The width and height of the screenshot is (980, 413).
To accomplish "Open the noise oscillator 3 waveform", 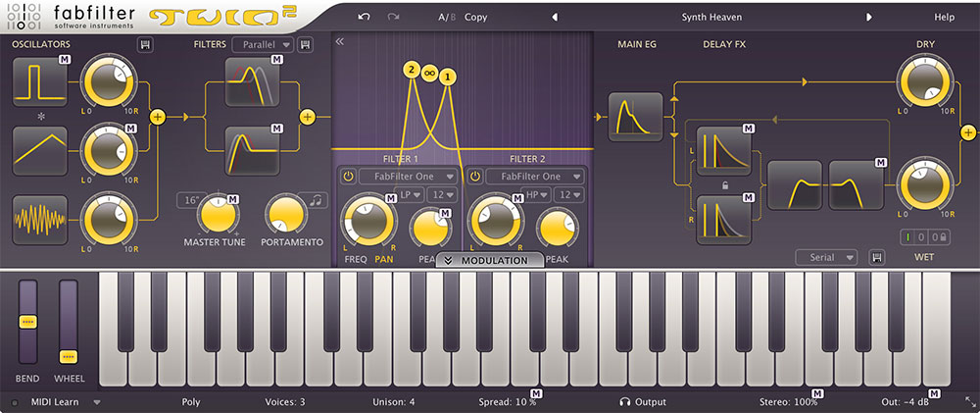I will click(39, 220).
